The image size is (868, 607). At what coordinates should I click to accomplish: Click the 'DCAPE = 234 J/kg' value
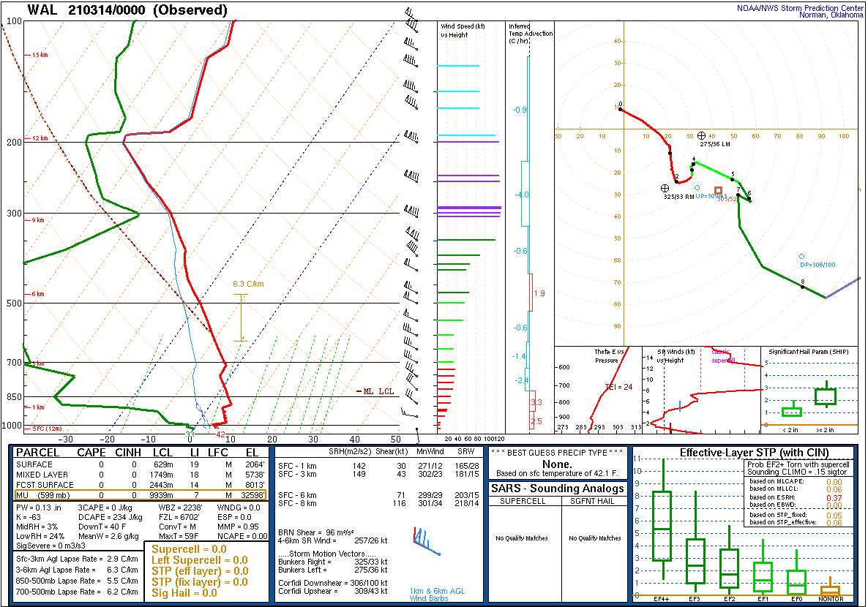click(x=111, y=517)
